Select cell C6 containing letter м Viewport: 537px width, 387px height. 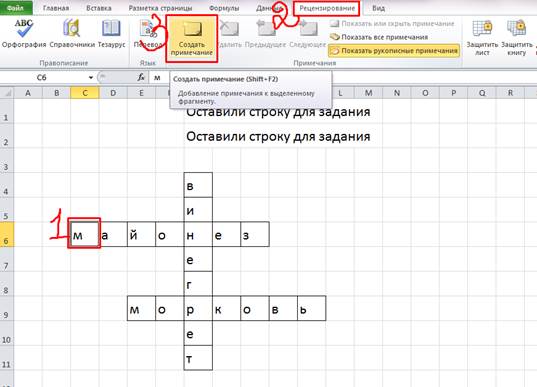click(85, 234)
